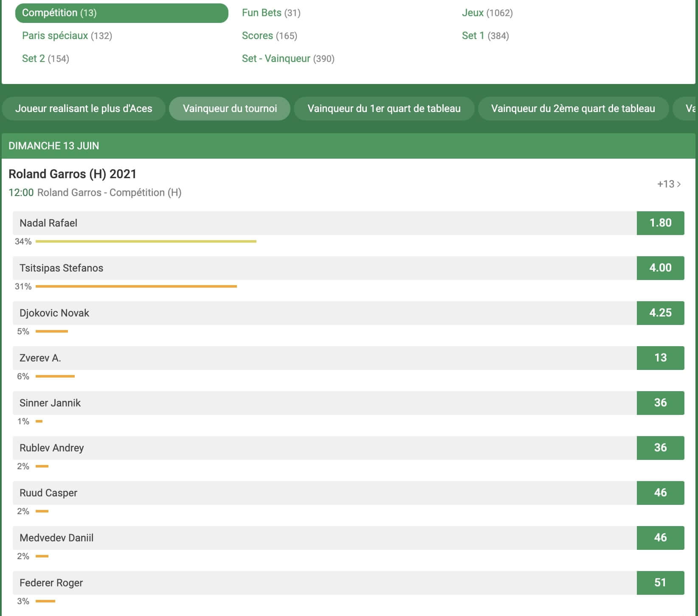Open the Set 1 (384) category

click(485, 36)
